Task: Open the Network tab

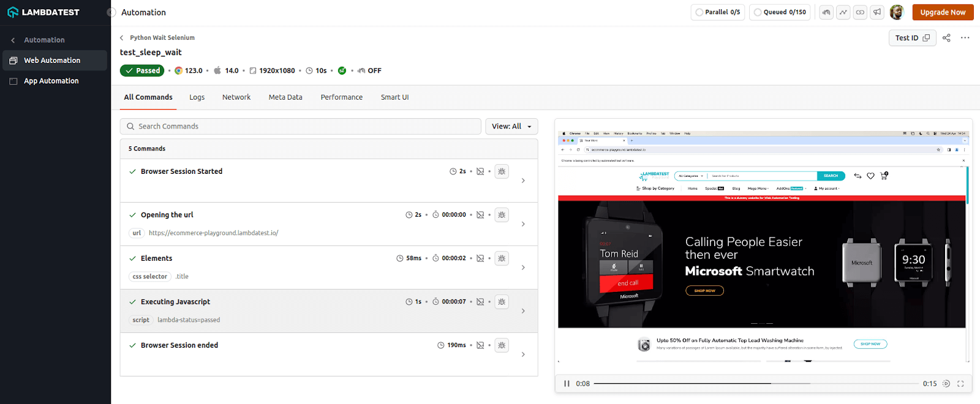Action: pyautogui.click(x=236, y=97)
